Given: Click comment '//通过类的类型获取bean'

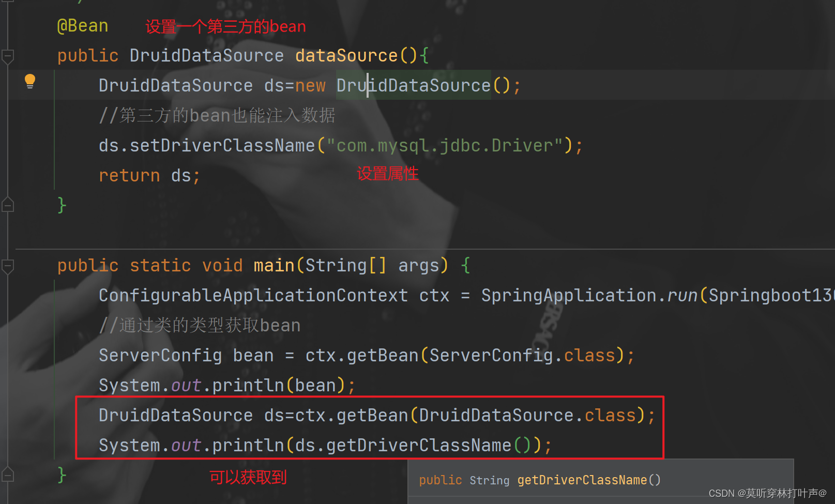Looking at the screenshot, I should pyautogui.click(x=200, y=326).
